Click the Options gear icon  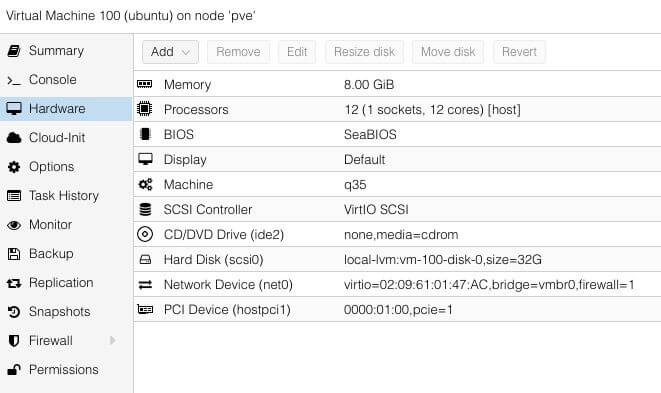[x=14, y=167]
